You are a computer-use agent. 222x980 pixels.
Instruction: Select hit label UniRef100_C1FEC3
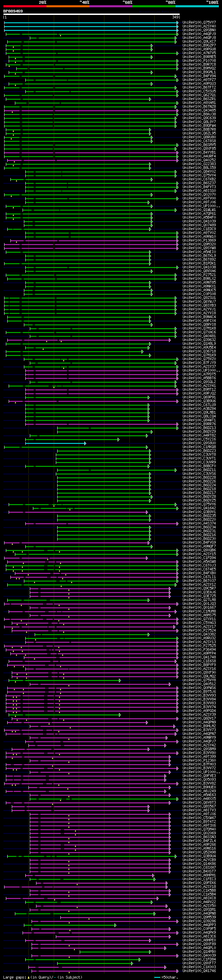[199, 879]
